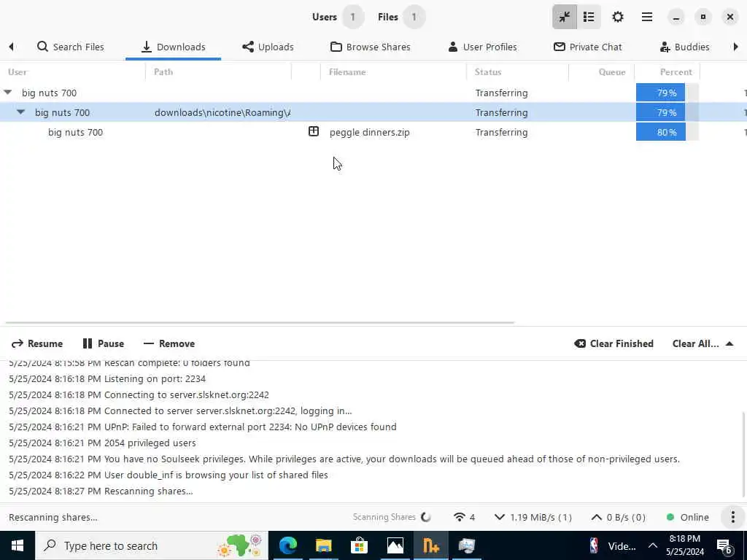Open the preferences gear icon
Image resolution: width=747 pixels, height=560 pixels.
pos(618,17)
